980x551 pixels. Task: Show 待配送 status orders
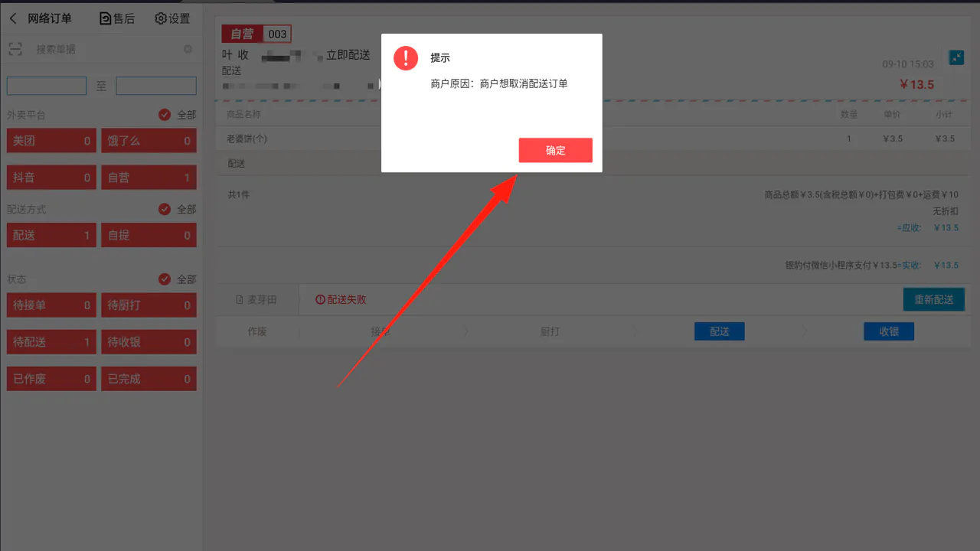[51, 342]
